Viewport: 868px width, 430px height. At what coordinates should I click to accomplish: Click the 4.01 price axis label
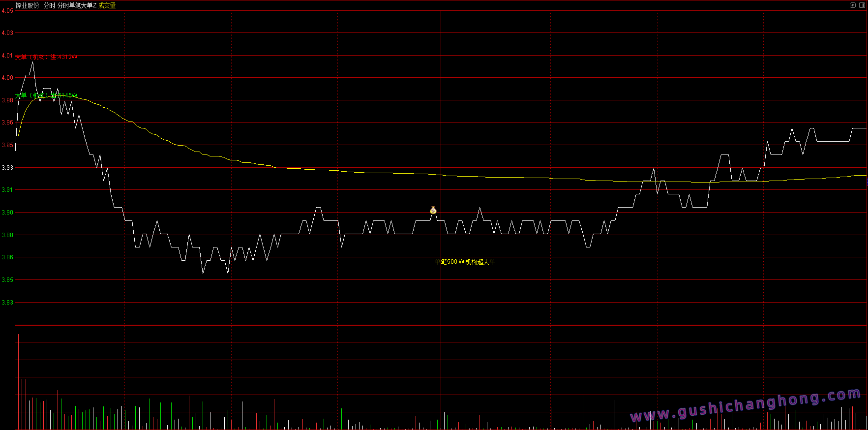(7, 56)
